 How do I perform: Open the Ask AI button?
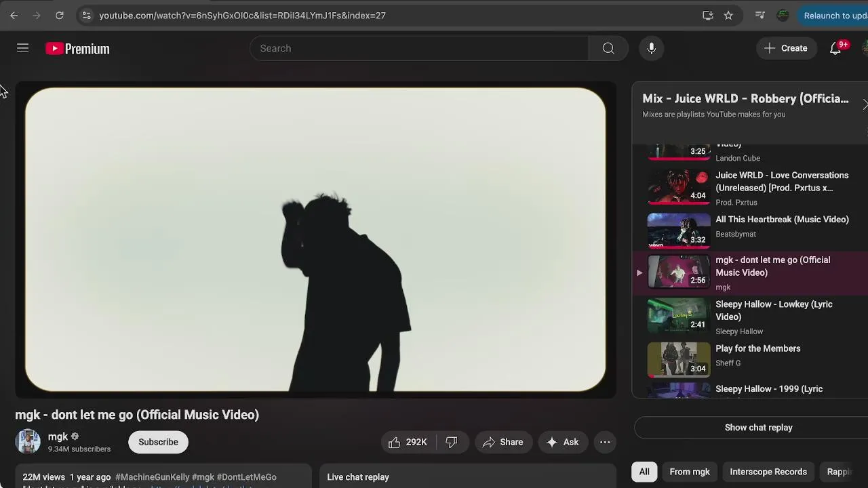tap(563, 442)
